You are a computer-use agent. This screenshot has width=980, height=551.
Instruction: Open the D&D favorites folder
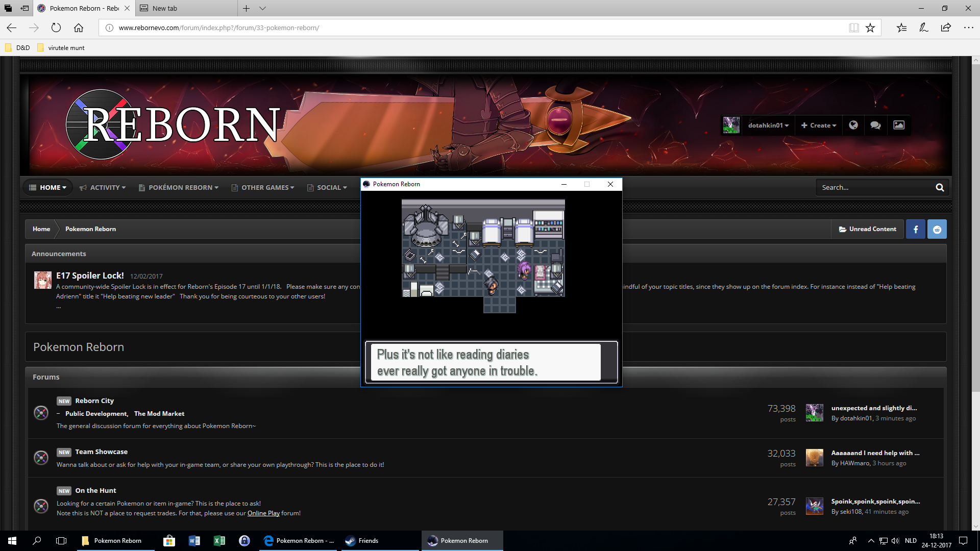17,47
